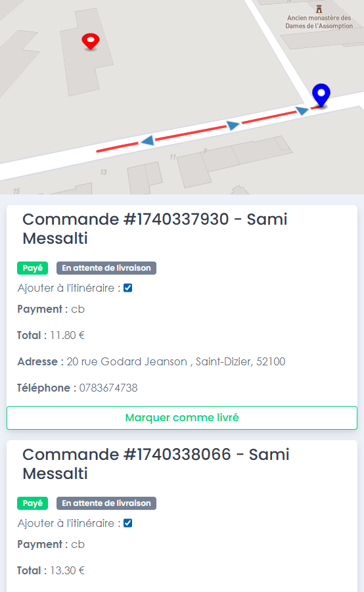Click the Ancien monastère des Dames label

pyautogui.click(x=319, y=22)
